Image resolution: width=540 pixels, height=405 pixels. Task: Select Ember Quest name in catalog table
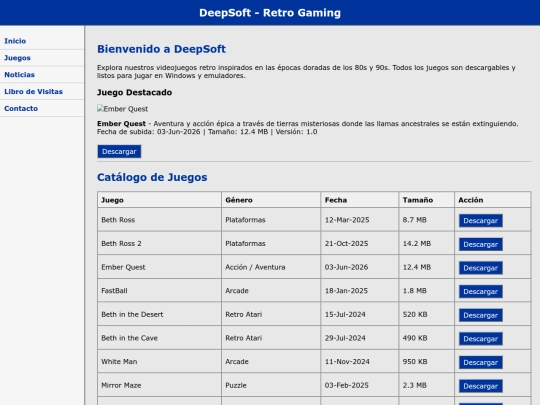coord(159,267)
